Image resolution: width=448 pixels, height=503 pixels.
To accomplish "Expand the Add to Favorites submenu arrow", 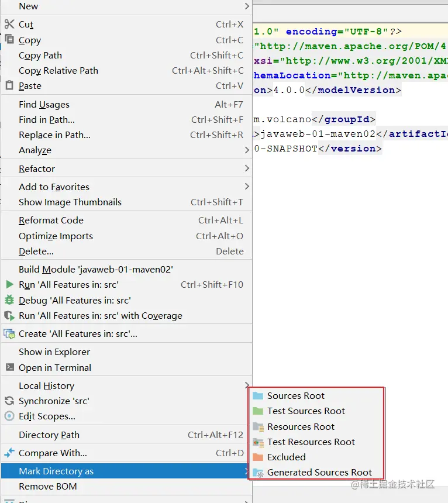I will pos(247,187).
